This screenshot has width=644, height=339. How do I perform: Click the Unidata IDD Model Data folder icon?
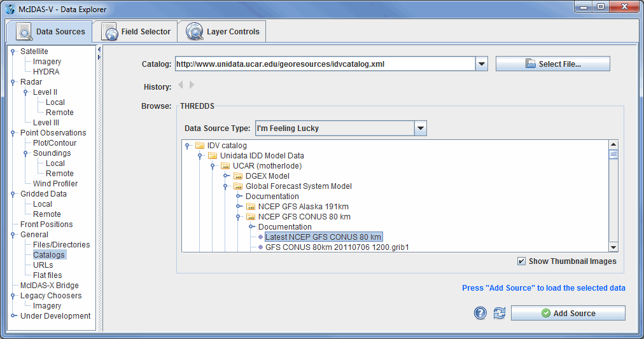tap(213, 156)
